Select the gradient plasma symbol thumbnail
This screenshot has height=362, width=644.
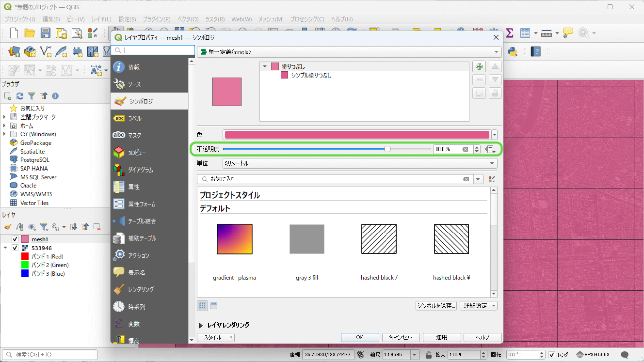tap(235, 239)
